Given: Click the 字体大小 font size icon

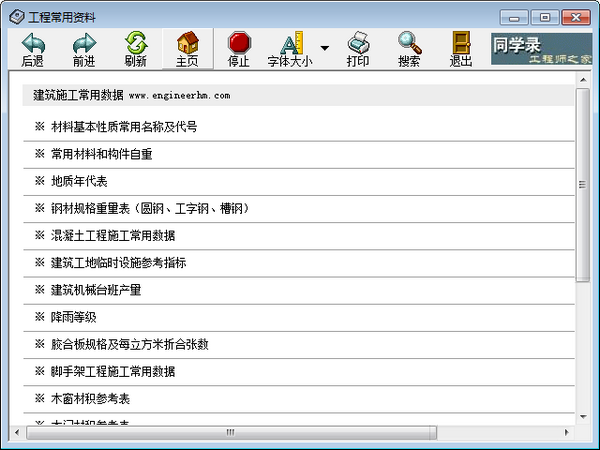Looking at the screenshot, I should pos(290,43).
